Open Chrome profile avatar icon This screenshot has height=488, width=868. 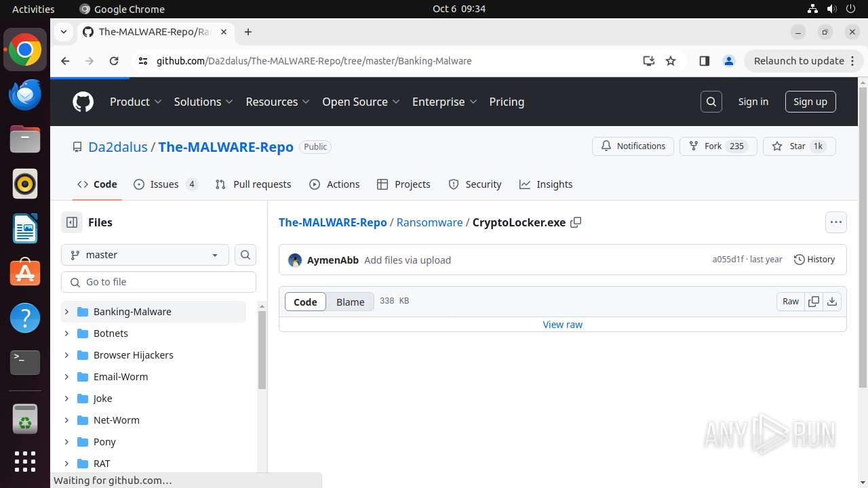pos(729,61)
